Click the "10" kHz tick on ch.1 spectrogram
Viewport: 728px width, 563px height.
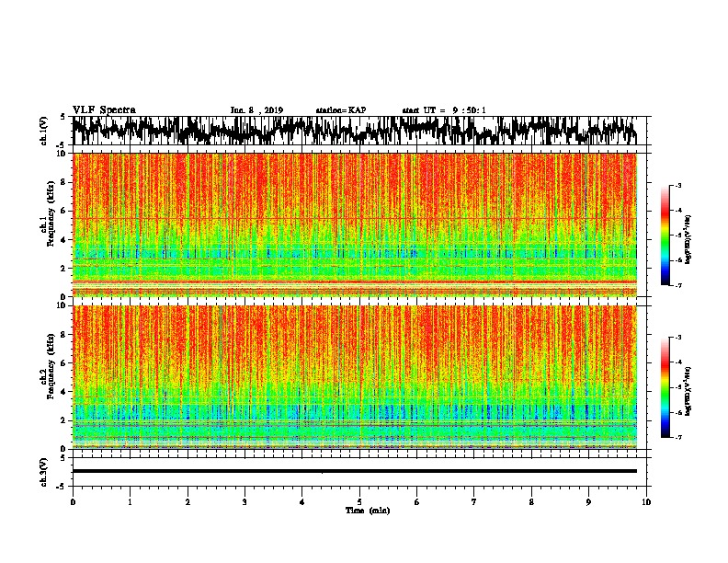[63, 154]
